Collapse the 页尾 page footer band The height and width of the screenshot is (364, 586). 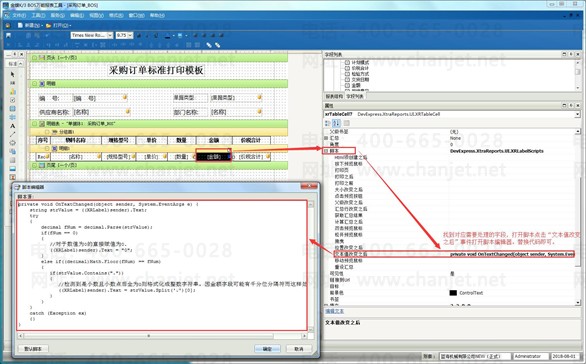click(x=34, y=165)
